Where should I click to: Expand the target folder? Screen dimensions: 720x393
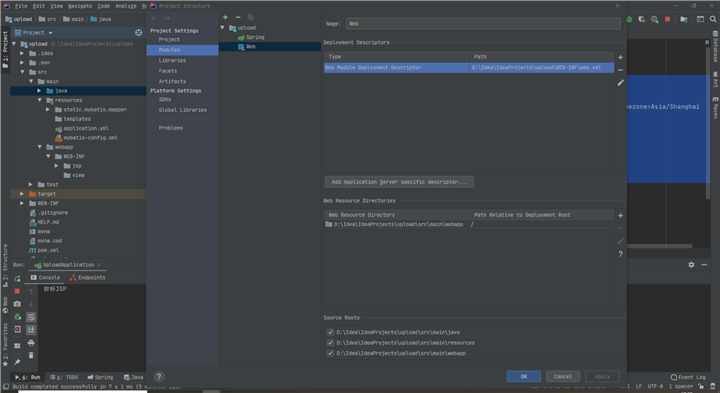22,194
